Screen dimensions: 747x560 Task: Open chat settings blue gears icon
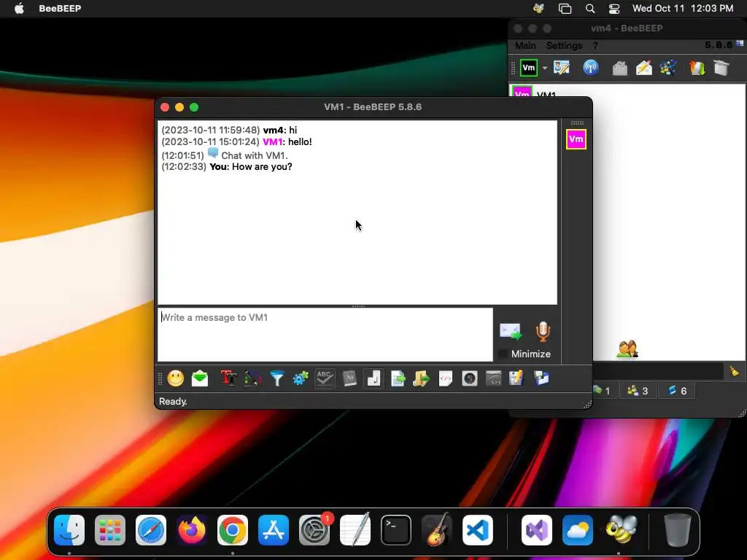click(301, 378)
